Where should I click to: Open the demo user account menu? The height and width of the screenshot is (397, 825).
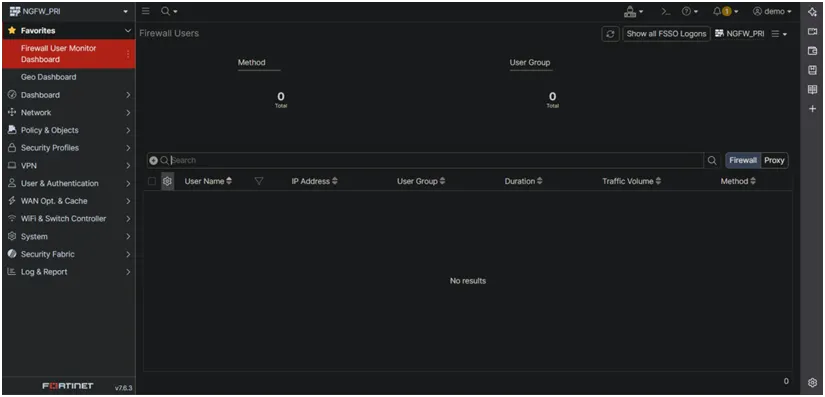772,12
